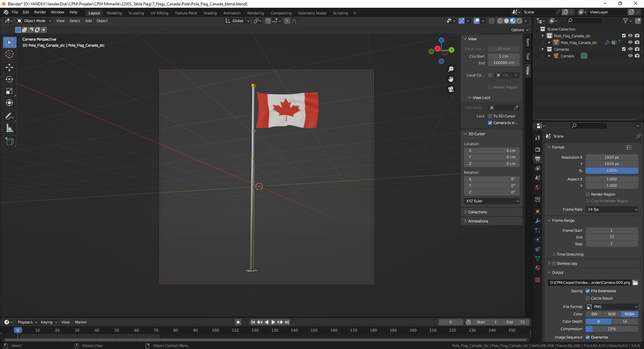Open the View Layer properties tab
The image size is (644, 349).
[x=538, y=168]
